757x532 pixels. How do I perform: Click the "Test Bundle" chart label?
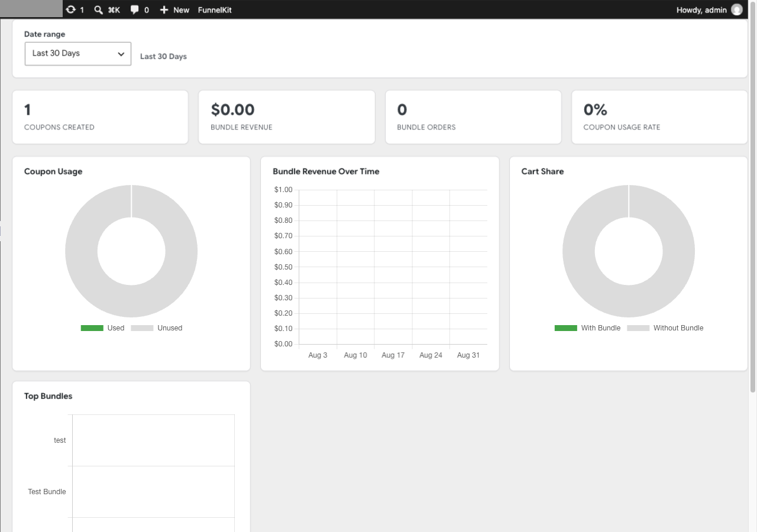coord(47,492)
